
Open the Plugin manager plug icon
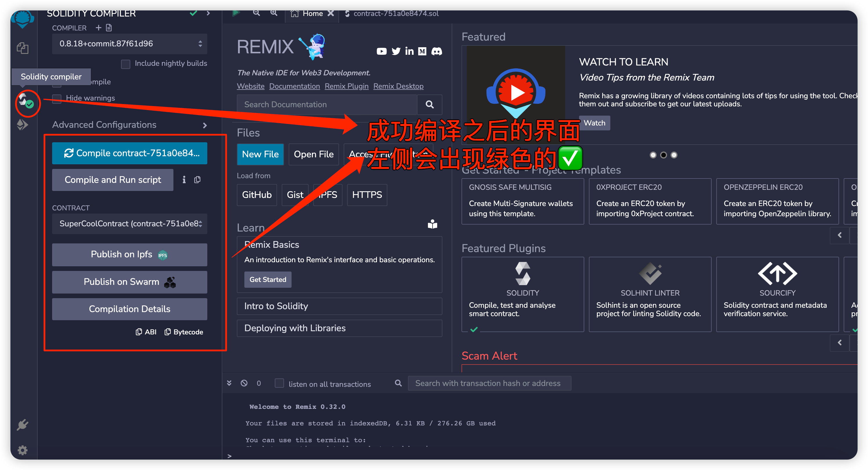tap(23, 425)
